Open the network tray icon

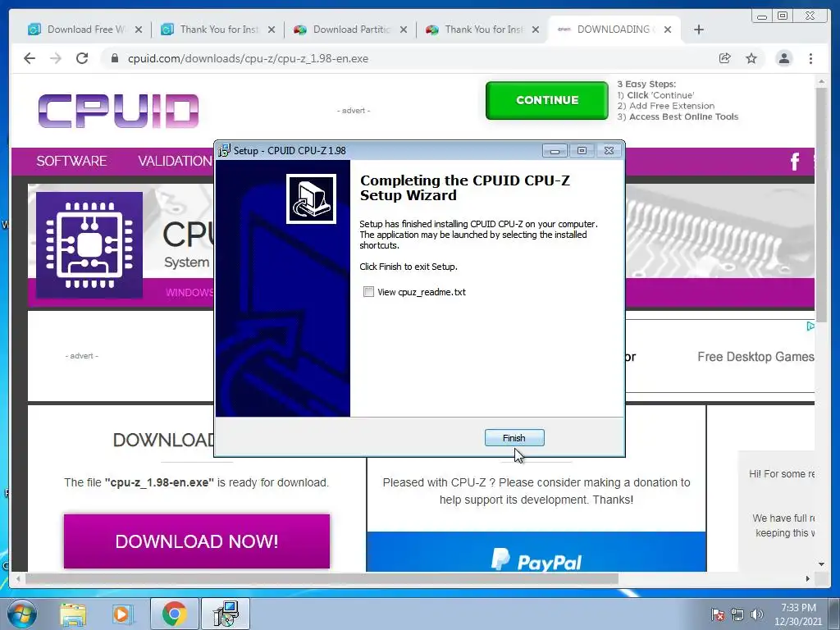tap(737, 614)
